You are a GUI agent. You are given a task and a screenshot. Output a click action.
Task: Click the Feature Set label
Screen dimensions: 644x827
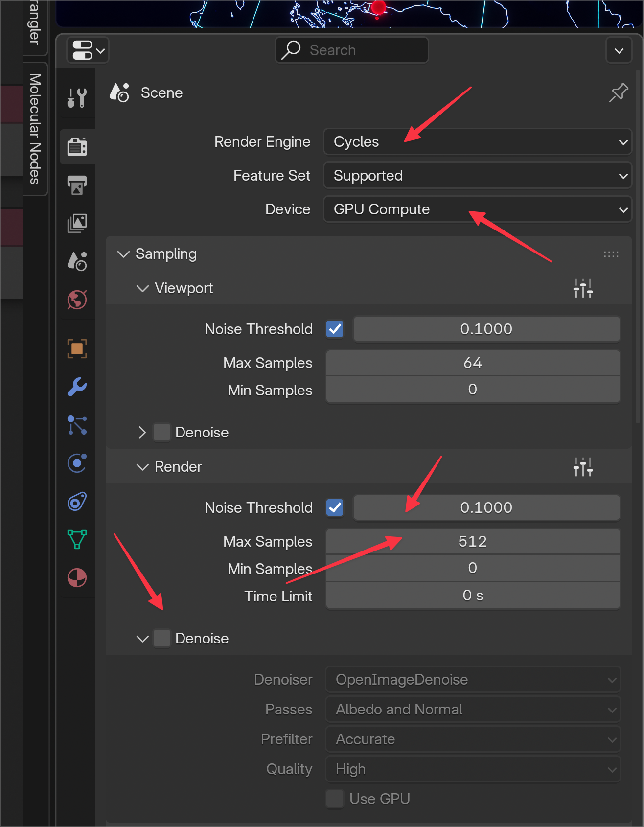point(272,176)
